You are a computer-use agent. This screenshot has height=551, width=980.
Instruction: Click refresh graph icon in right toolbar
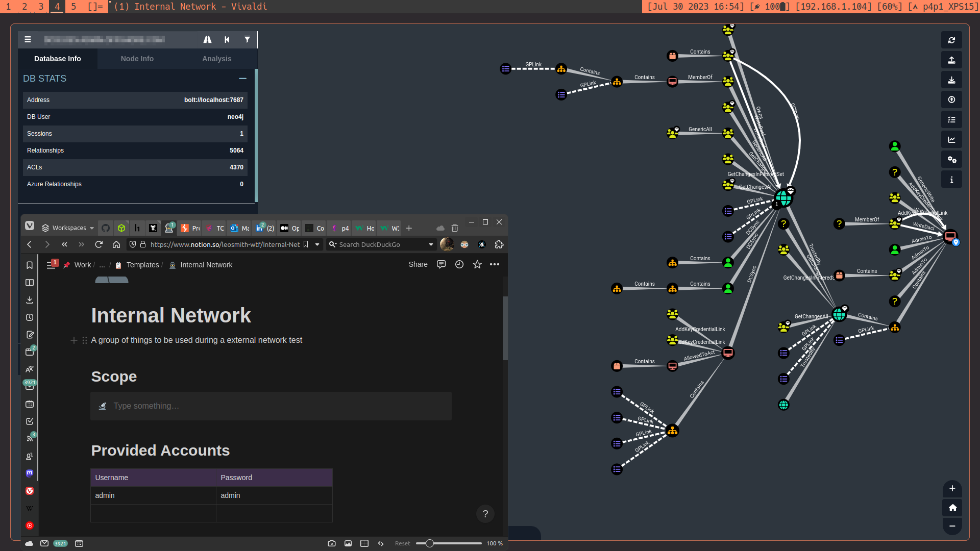951,40
